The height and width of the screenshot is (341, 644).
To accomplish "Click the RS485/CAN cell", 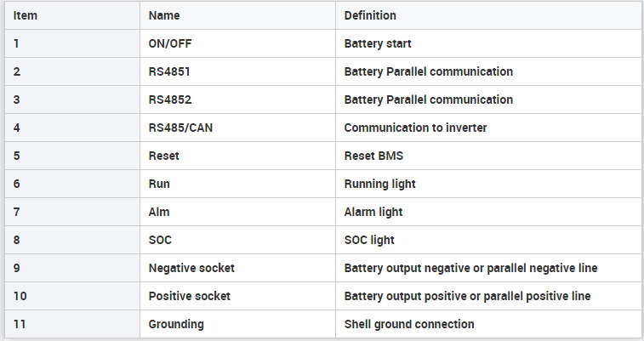I will point(237,128).
